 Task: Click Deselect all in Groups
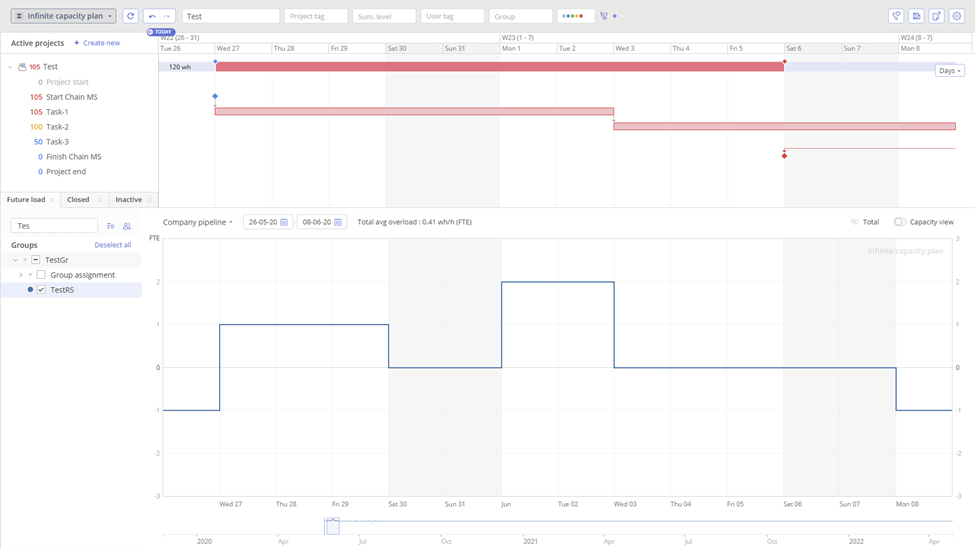click(x=113, y=245)
